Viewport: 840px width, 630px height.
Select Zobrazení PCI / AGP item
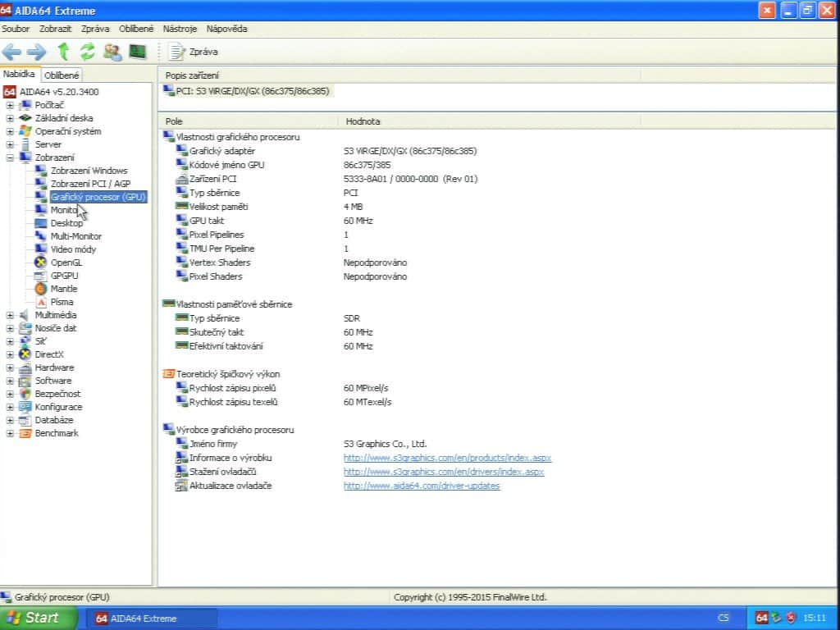90,184
